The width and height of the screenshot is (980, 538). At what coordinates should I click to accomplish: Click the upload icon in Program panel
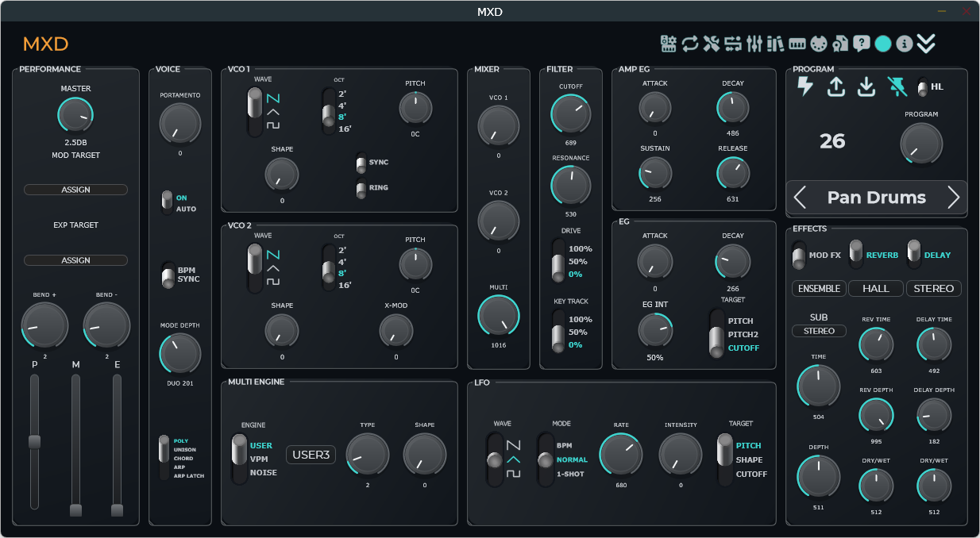click(835, 86)
